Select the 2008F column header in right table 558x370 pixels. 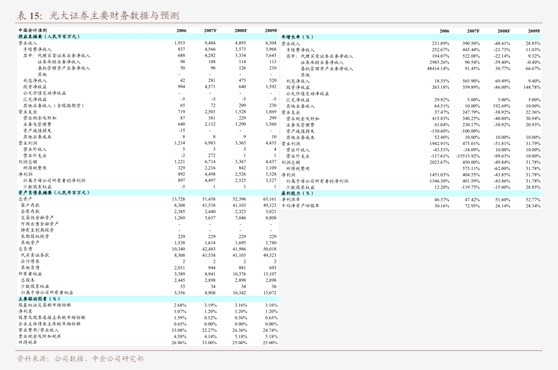point(503,31)
